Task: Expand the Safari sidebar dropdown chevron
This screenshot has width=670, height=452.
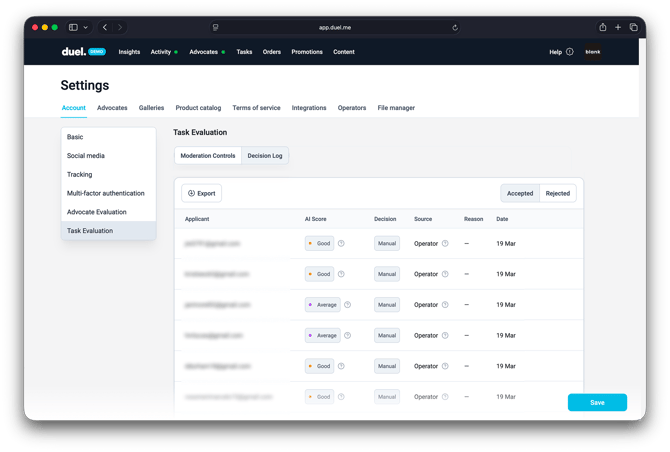Action: click(x=86, y=28)
